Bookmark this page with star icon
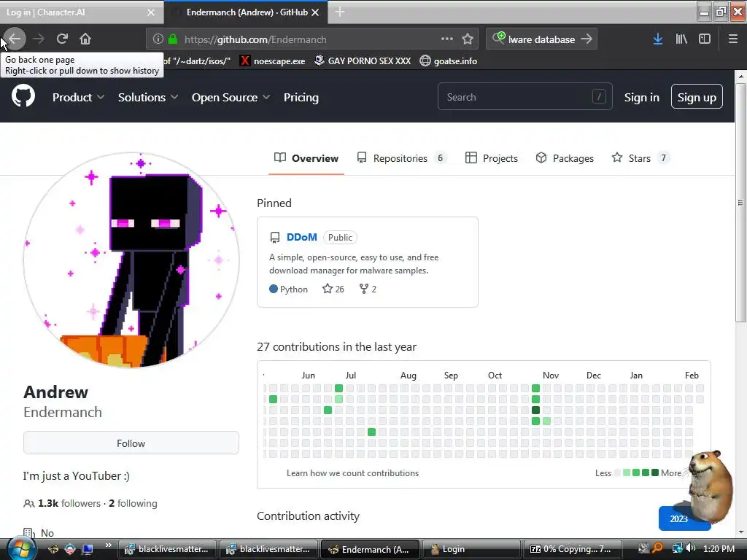 click(x=468, y=39)
